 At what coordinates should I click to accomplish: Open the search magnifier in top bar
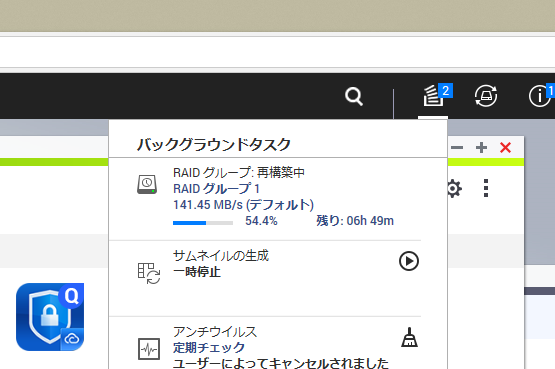coord(354,97)
